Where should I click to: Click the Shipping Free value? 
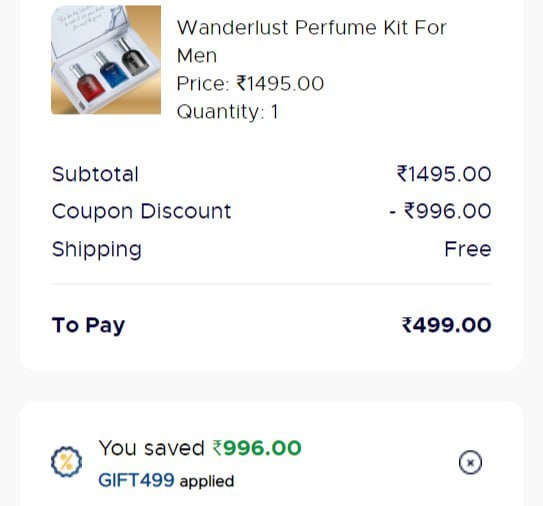point(468,249)
